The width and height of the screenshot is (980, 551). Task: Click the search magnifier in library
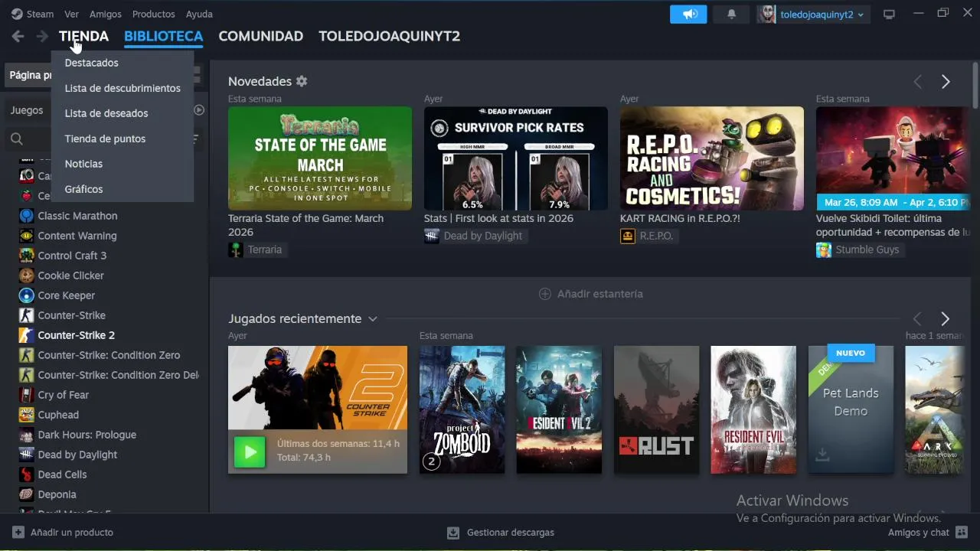(x=16, y=139)
